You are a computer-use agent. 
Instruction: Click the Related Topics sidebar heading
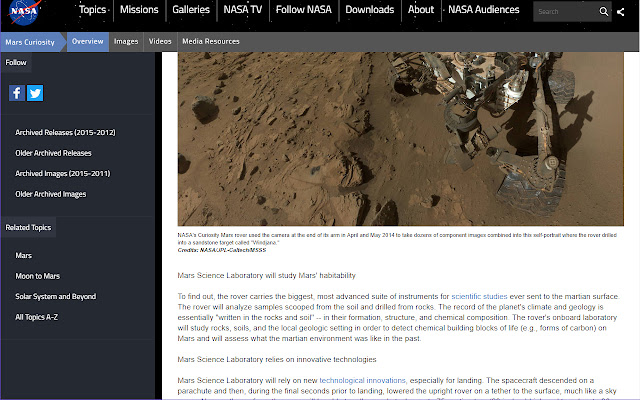(28, 227)
